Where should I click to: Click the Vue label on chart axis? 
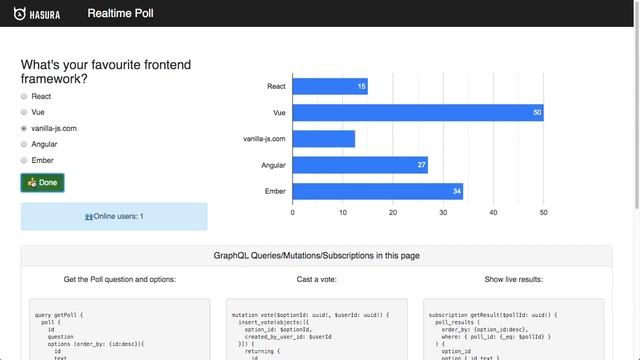[279, 113]
